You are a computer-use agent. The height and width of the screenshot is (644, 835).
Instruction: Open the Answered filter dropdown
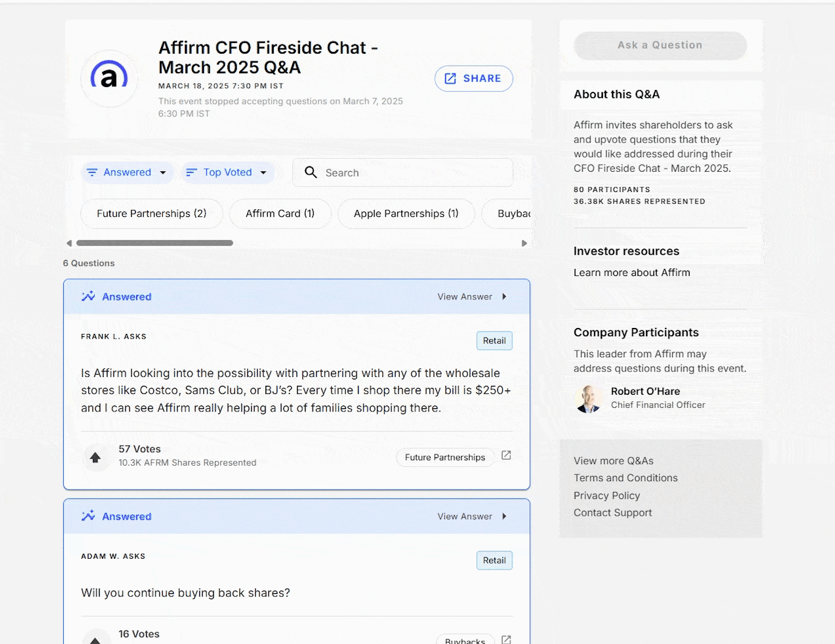[127, 172]
